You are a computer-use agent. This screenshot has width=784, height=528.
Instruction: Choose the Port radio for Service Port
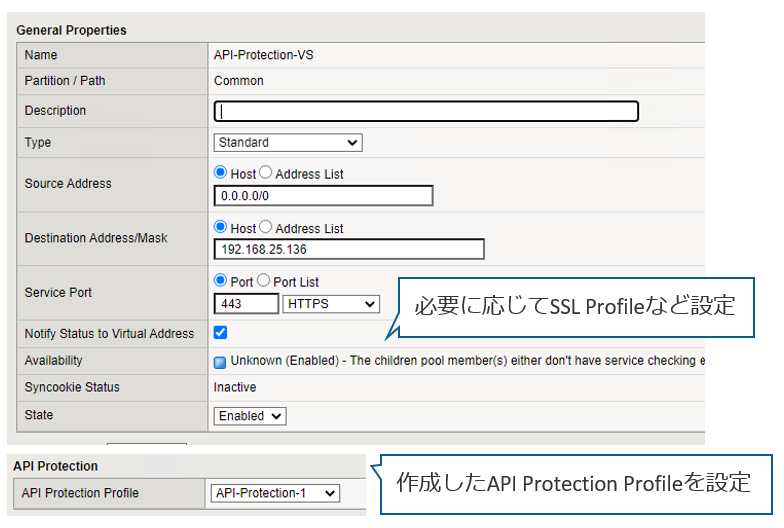pyautogui.click(x=221, y=282)
